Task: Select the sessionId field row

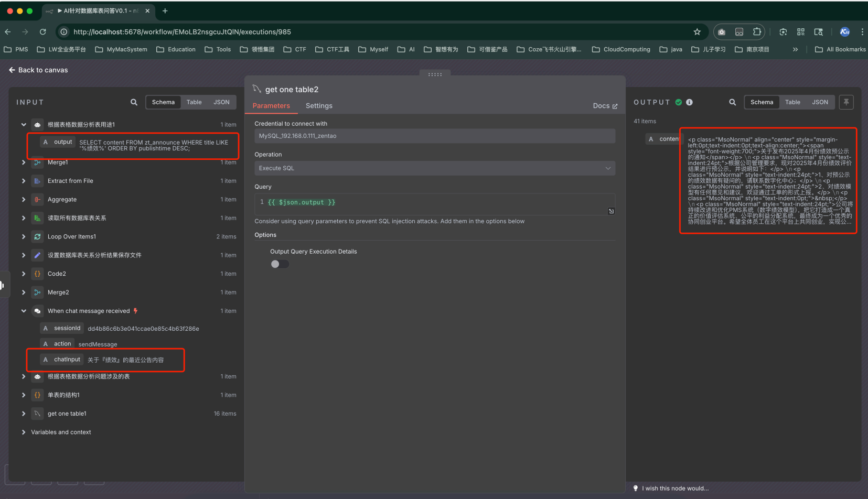Action: point(120,328)
